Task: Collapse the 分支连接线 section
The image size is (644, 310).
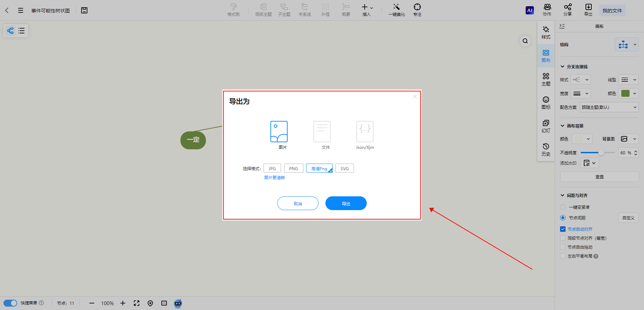Action: click(562, 66)
